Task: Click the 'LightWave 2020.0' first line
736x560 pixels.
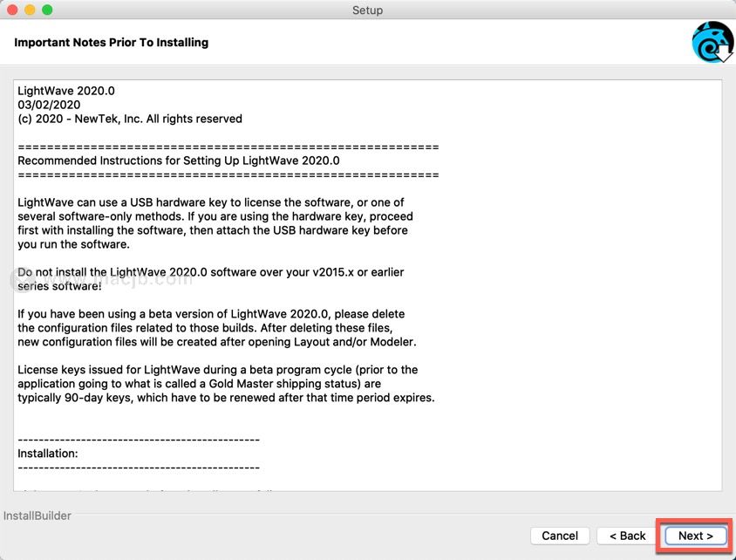Action: tap(66, 91)
